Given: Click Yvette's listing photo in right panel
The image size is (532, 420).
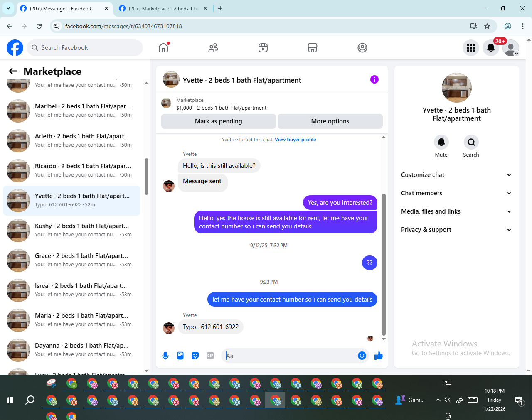Looking at the screenshot, I should [x=457, y=88].
